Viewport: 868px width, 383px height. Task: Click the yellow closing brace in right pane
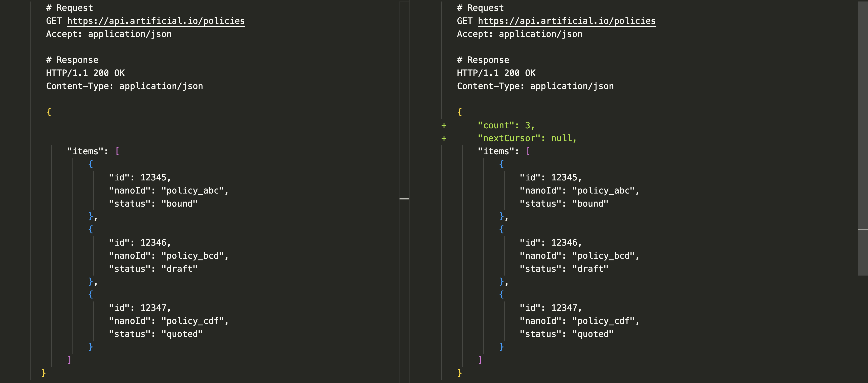coord(460,373)
